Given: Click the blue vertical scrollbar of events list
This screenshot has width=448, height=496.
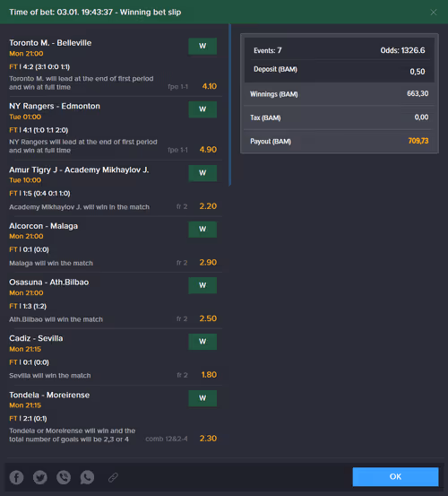Looking at the screenshot, I should click(229, 105).
